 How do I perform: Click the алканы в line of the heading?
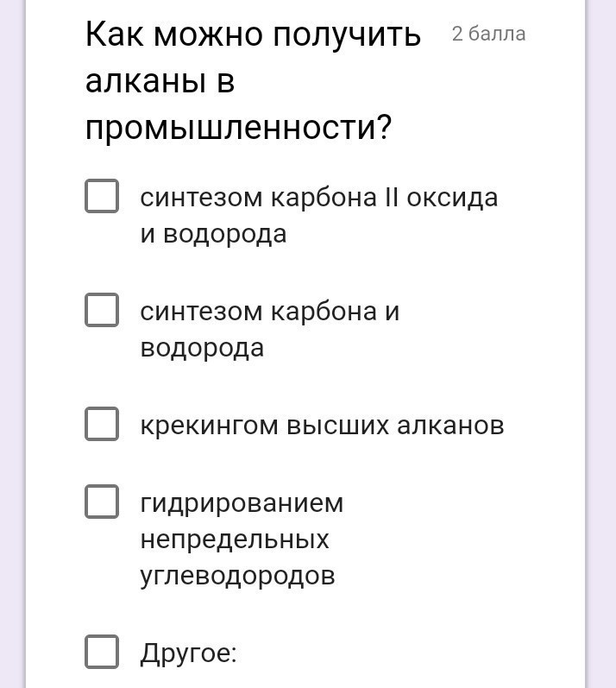point(160,82)
